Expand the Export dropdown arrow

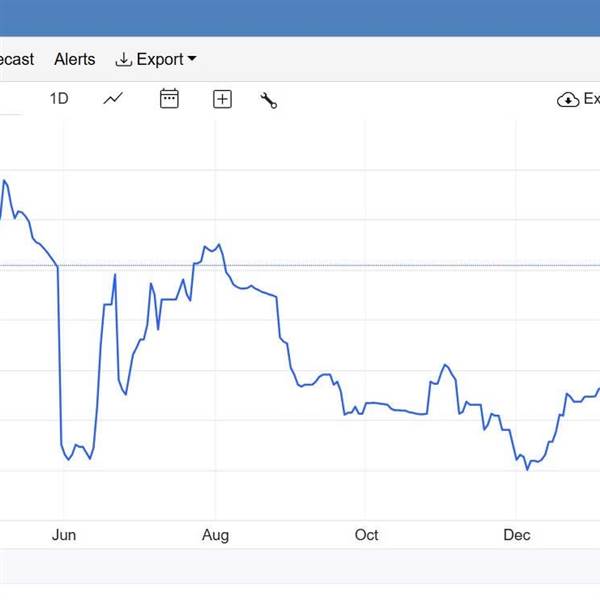(192, 60)
